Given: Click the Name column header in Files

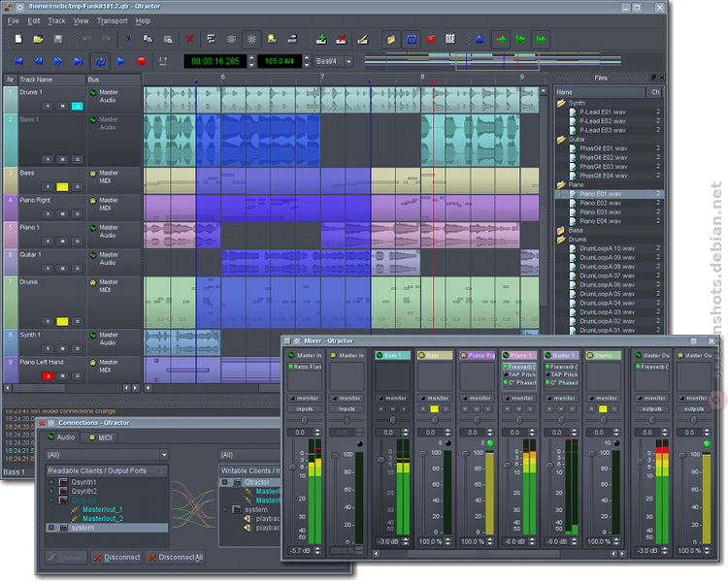Looking at the screenshot, I should point(600,92).
